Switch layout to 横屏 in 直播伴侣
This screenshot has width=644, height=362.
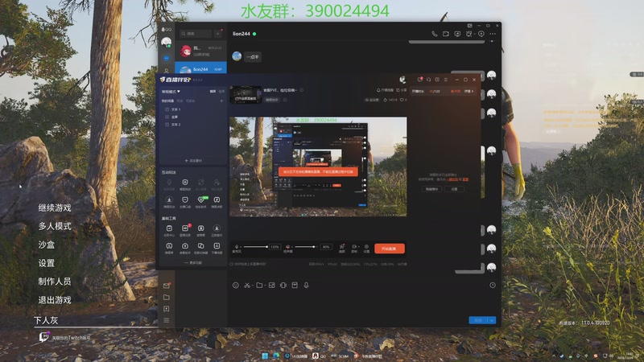(213, 92)
